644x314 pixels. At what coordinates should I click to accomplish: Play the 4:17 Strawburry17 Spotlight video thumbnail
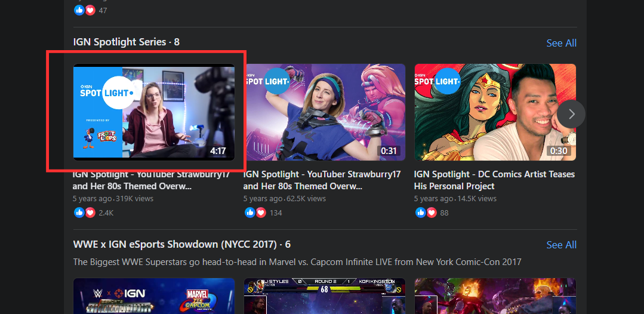pyautogui.click(x=154, y=112)
